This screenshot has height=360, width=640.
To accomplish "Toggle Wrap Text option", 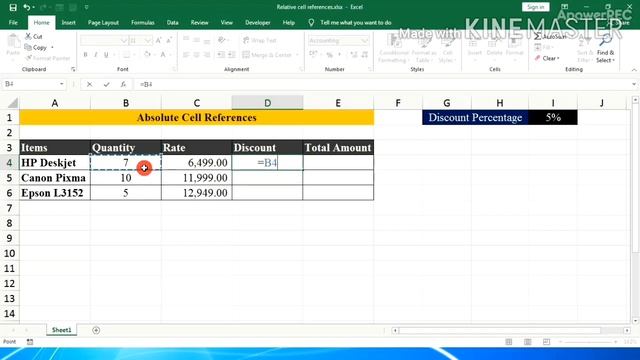I will [x=260, y=40].
